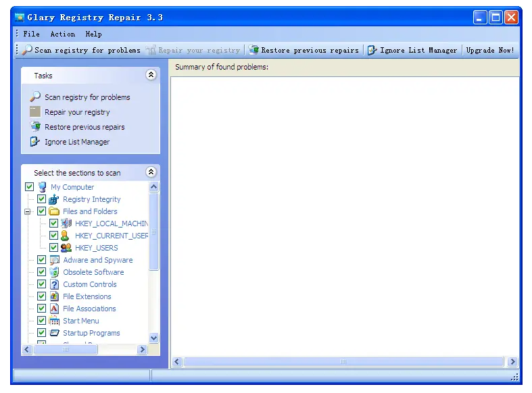Click the Repair your registry task icon
The width and height of the screenshot is (532, 393).
tap(35, 112)
